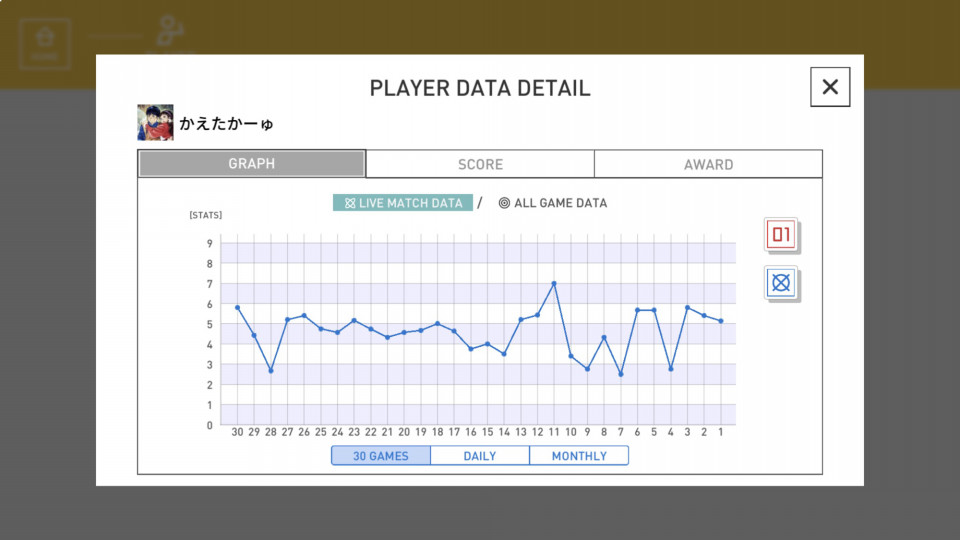Switch to the SCORE tab
The width and height of the screenshot is (960, 540).
[x=480, y=164]
